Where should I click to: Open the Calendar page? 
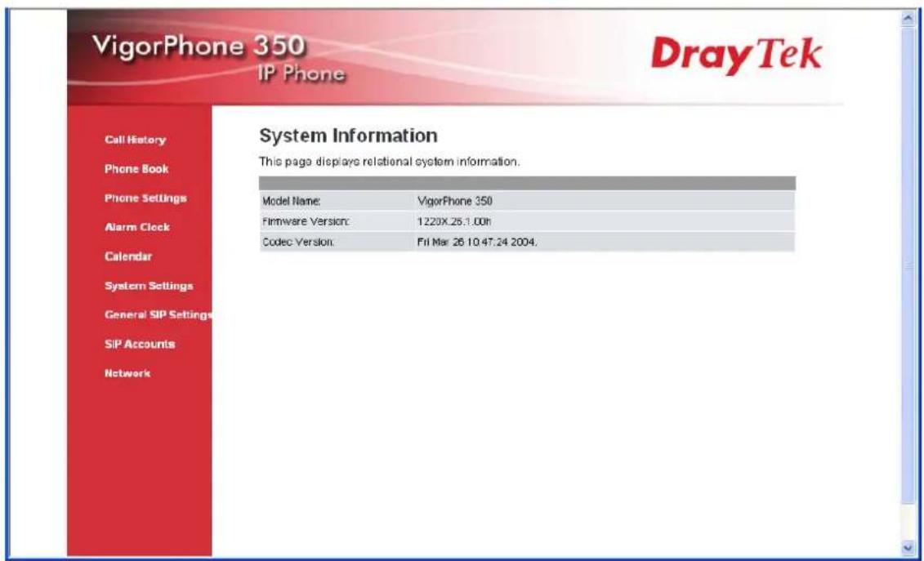[128, 256]
